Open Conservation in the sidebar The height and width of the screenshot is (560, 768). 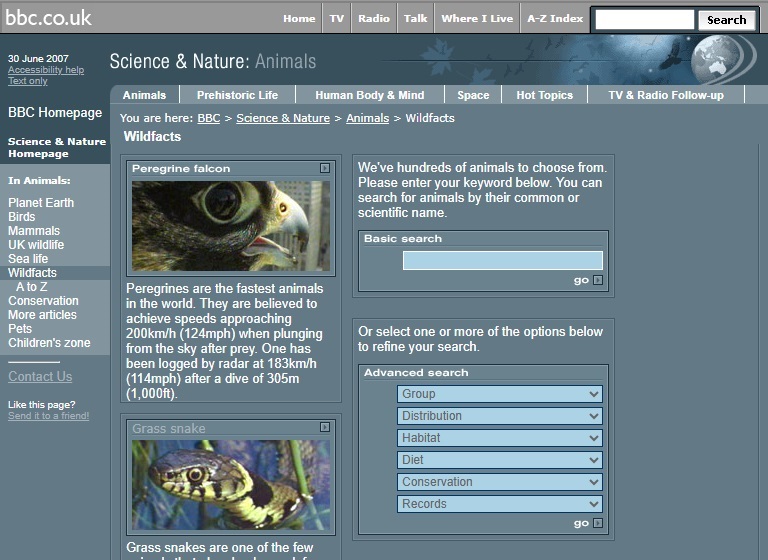(43, 301)
